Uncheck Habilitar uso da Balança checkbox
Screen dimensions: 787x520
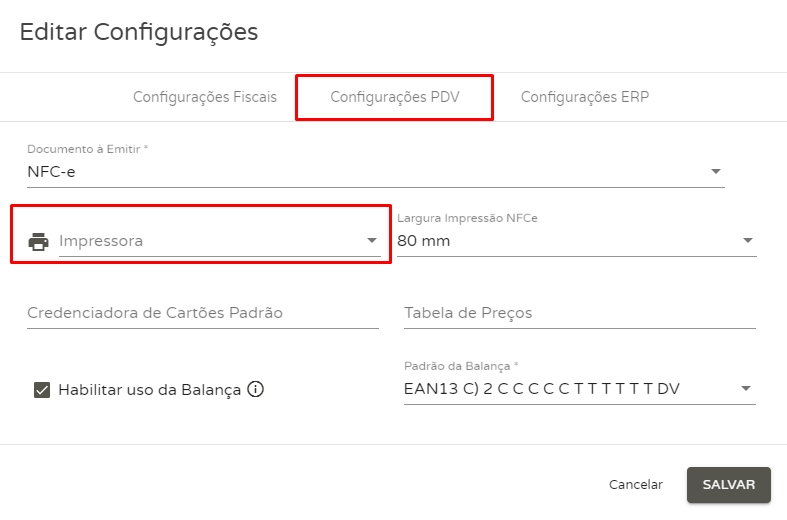(42, 390)
